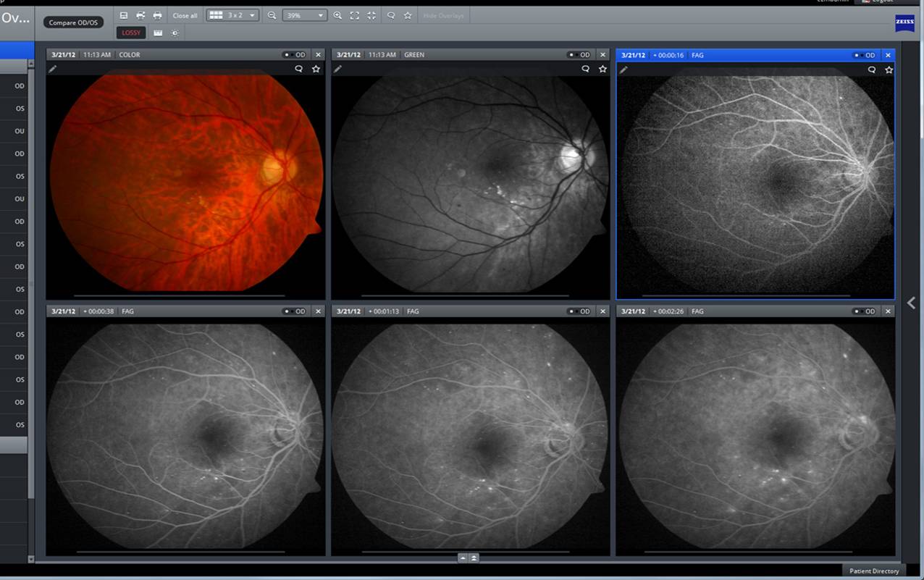Star the FAG +00:00:16 image panel

(x=889, y=70)
